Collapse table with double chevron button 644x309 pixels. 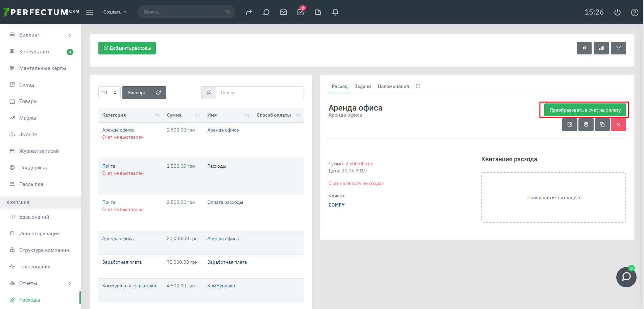coord(584,48)
